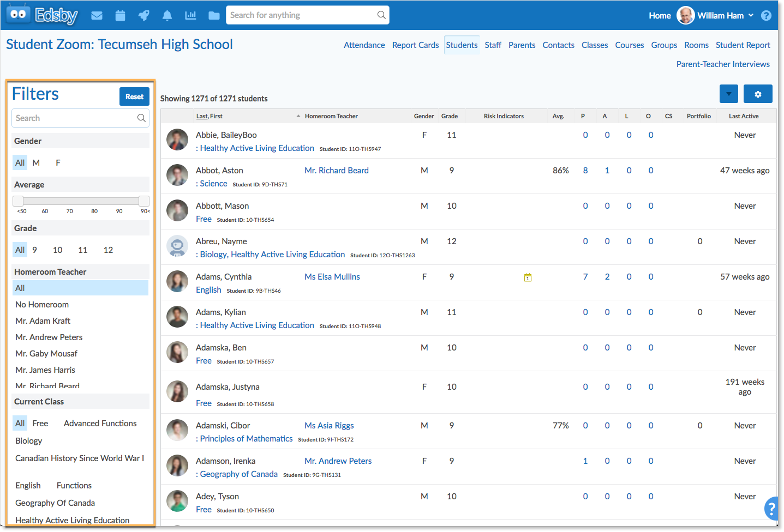
Task: Filter by Grade 10
Action: (x=58, y=250)
